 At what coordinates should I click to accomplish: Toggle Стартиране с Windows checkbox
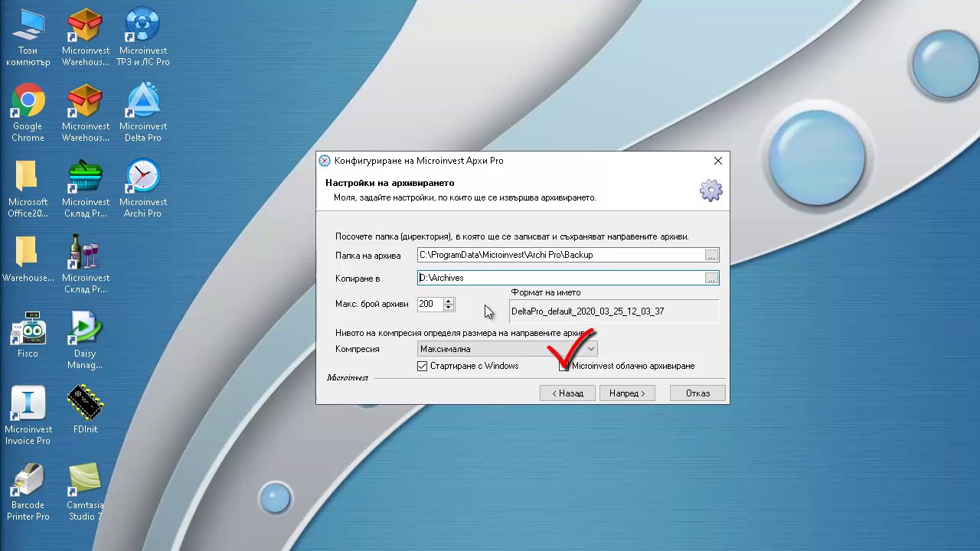coord(422,366)
